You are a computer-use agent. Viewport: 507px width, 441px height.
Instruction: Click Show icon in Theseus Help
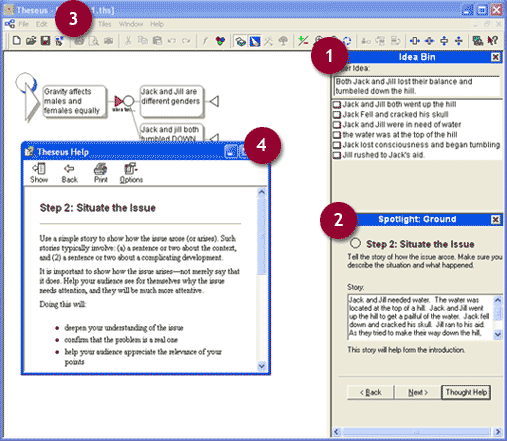(39, 173)
